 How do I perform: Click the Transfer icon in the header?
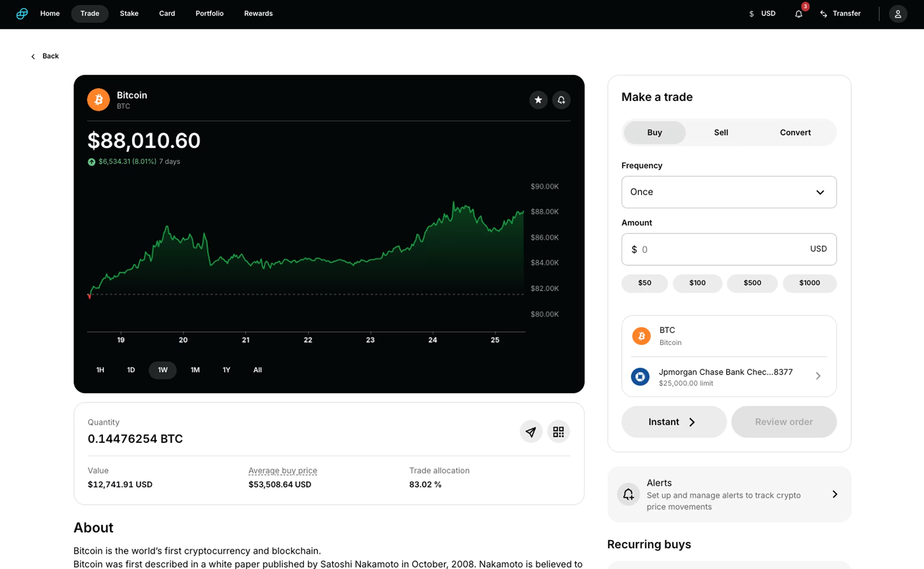pyautogui.click(x=823, y=14)
